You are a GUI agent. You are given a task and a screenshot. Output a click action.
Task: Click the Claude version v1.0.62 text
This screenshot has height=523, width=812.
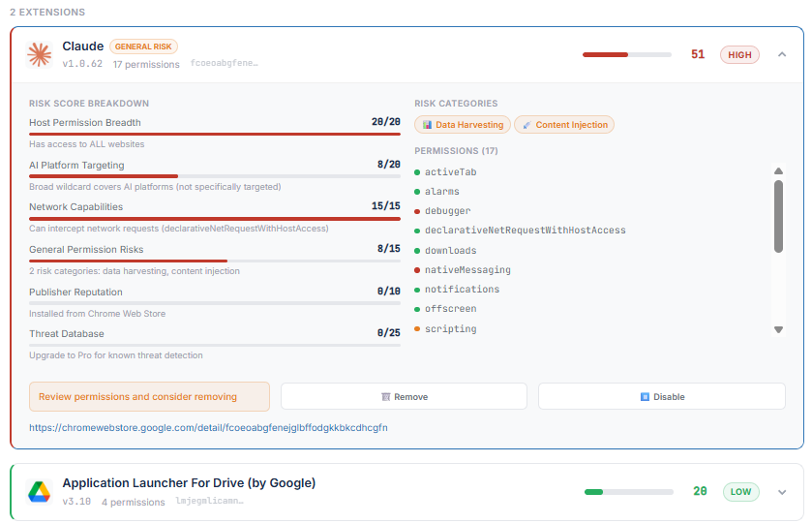point(82,64)
